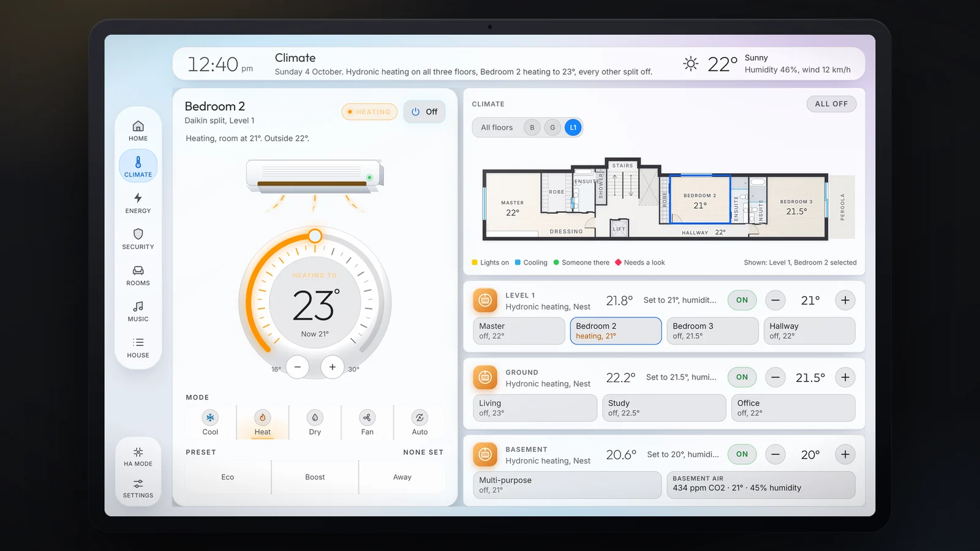Apply the Boost preset
The width and height of the screenshot is (980, 551).
[315, 477]
